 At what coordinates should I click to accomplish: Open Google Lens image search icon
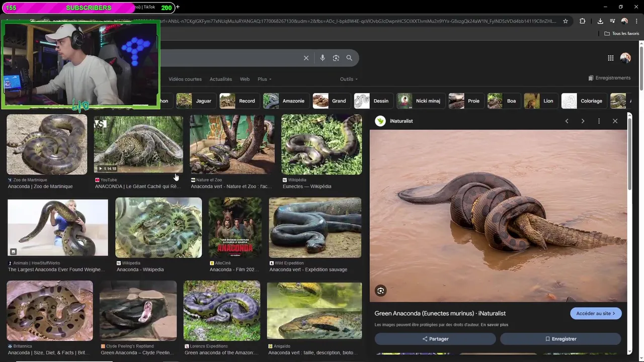click(x=336, y=58)
